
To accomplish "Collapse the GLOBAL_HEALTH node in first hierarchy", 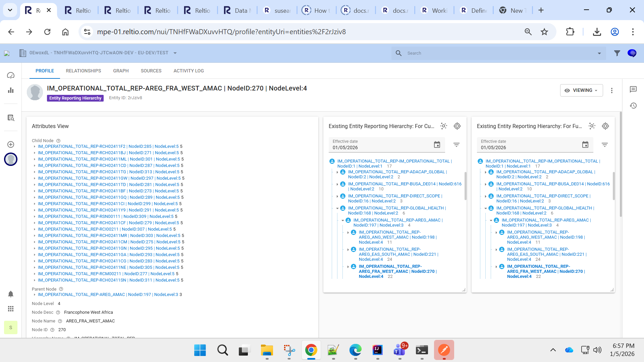I will point(337,208).
